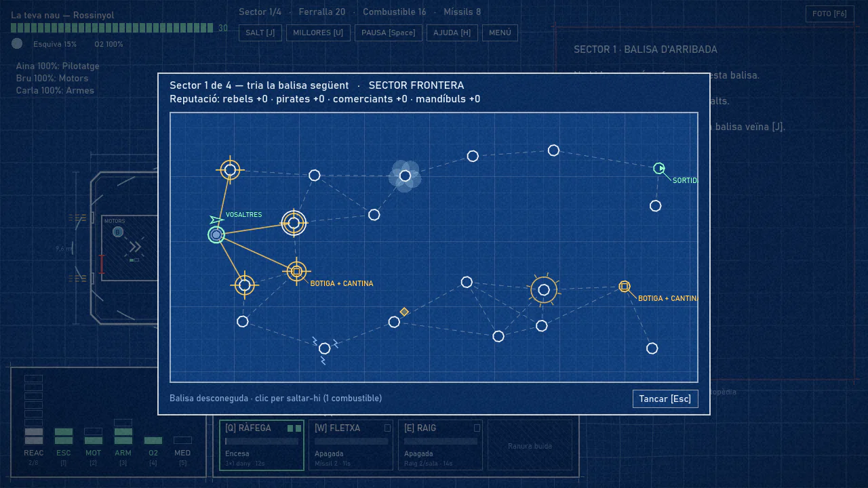Power on the [W] FLETXA weapon
Viewport: 868px width, 488px height.
point(351,445)
